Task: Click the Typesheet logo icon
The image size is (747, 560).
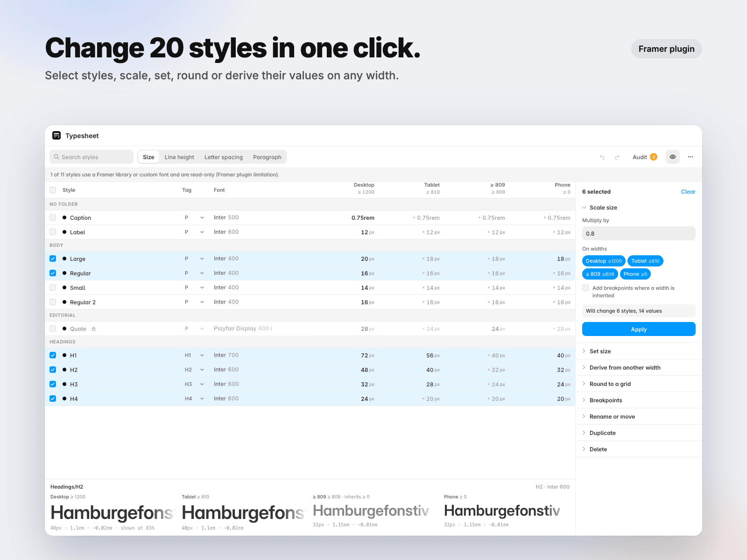Action: pyautogui.click(x=56, y=135)
